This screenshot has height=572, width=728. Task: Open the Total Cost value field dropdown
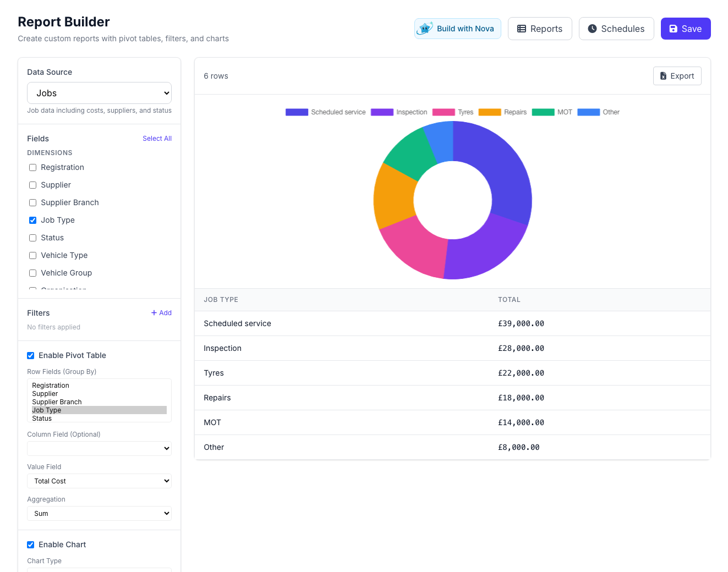pyautogui.click(x=99, y=481)
